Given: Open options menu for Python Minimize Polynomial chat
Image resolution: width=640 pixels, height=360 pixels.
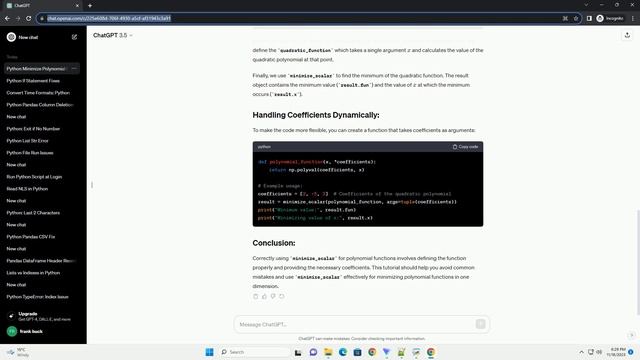Looking at the screenshot, I should tap(74, 69).
